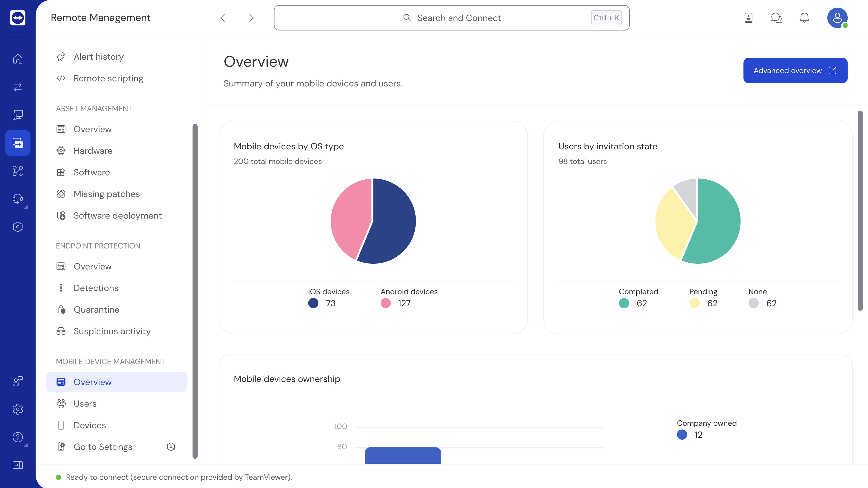Open the Home icon in left rail
868x488 pixels.
[18, 59]
